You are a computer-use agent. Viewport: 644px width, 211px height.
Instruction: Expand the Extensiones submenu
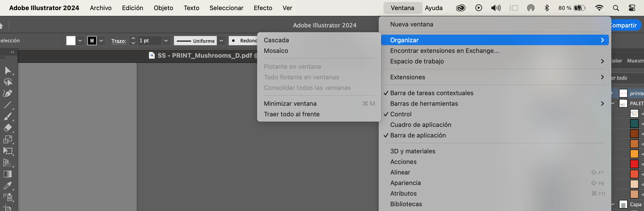point(495,77)
